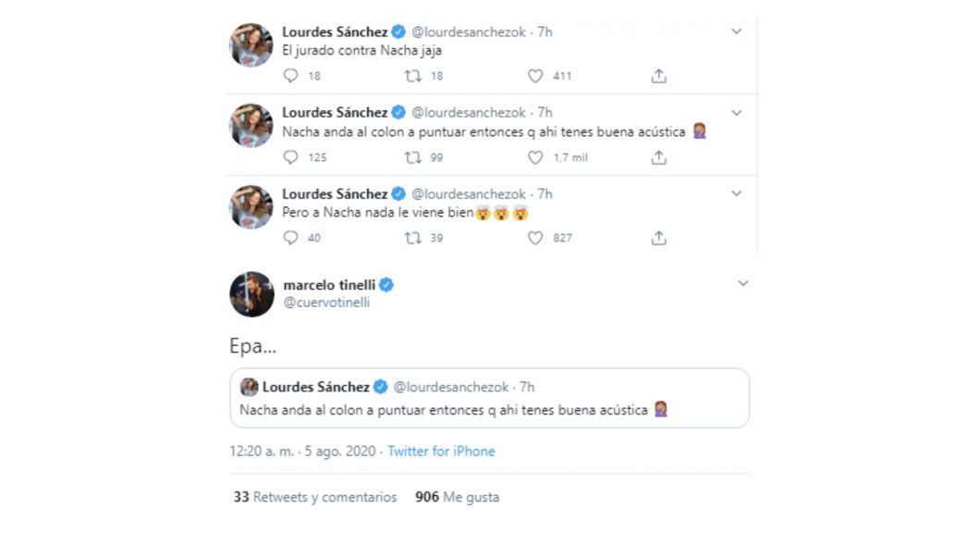Viewport: 980px width, 533px height.
Task: Open the 'Twitter for iPhone' link
Action: tap(441, 452)
